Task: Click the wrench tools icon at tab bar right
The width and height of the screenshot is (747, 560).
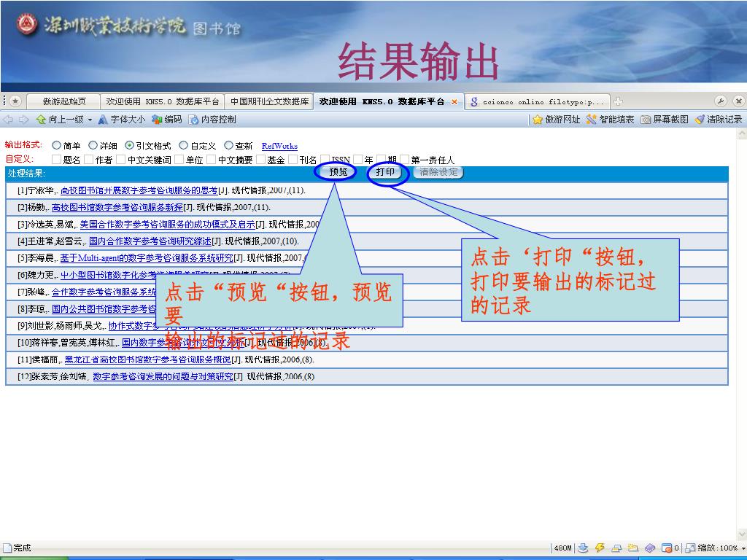Action: click(721, 101)
